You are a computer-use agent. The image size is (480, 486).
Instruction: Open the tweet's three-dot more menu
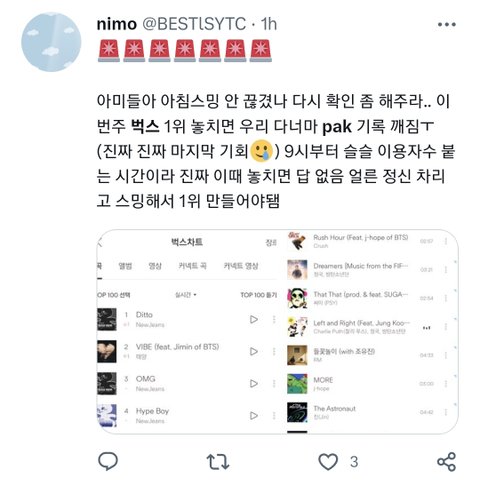click(447, 24)
